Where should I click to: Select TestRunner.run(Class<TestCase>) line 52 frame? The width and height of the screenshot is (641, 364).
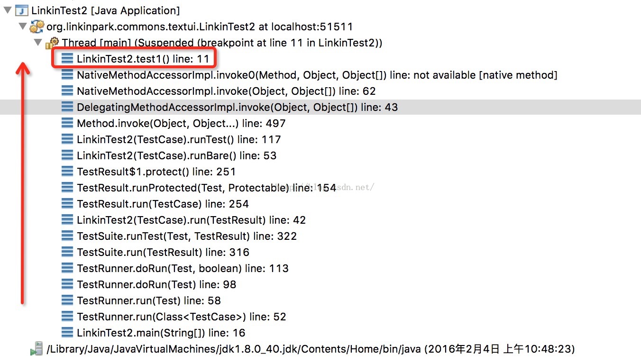coord(181,317)
